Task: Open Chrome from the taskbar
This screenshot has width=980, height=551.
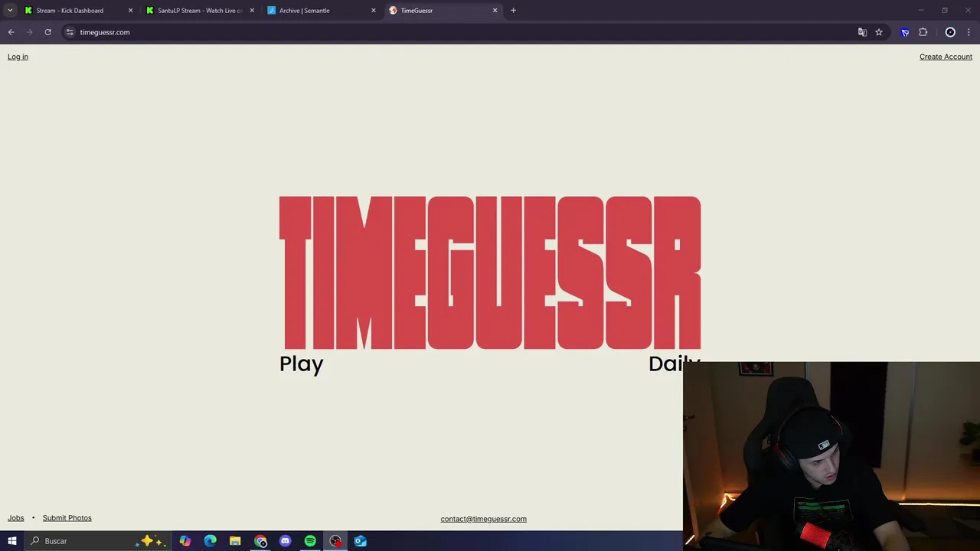Action: [260, 541]
